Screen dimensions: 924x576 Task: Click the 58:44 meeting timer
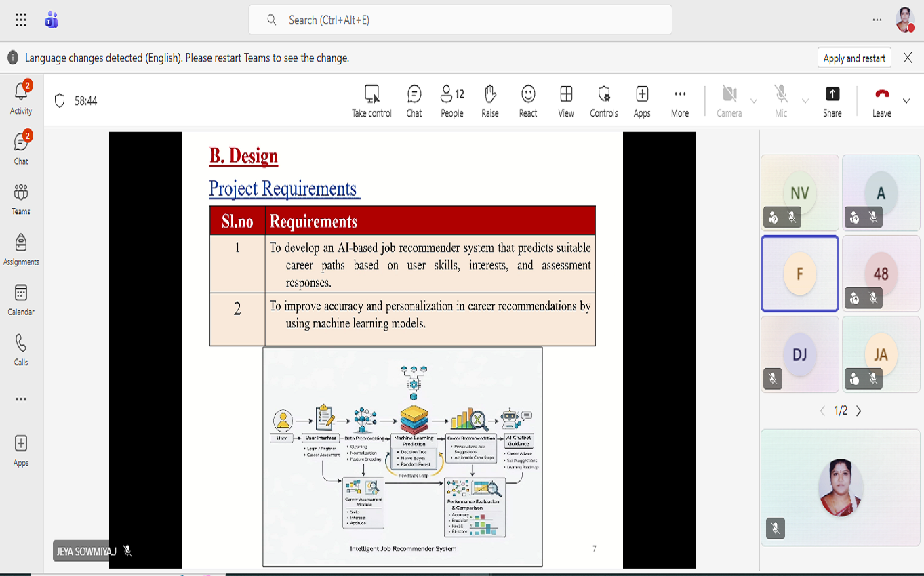click(86, 101)
